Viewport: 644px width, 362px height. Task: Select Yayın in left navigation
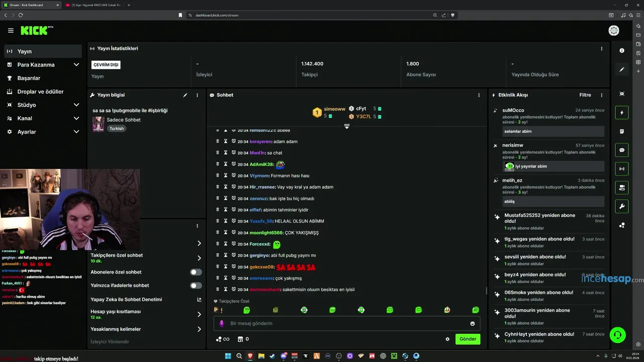coord(43,51)
